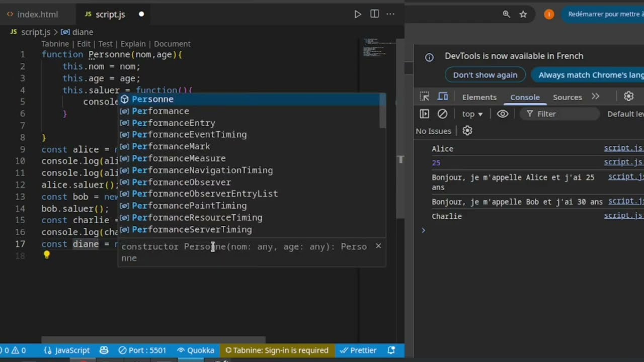Click the yellow lightbulb code action icon
Screen dimensions: 644x362
tap(47, 255)
